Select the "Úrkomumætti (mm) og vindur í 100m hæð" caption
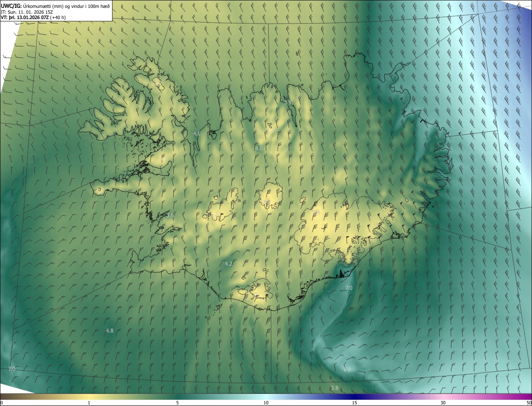The image size is (532, 406). [x=67, y=6]
